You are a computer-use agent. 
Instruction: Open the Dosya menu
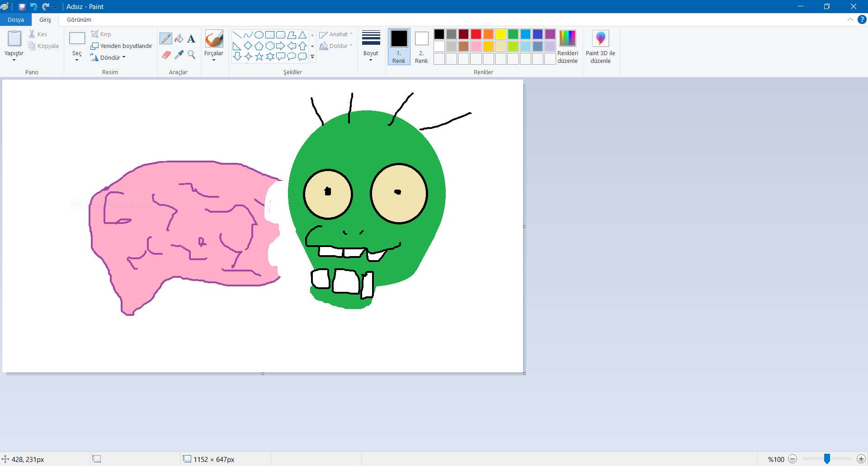tap(16, 19)
